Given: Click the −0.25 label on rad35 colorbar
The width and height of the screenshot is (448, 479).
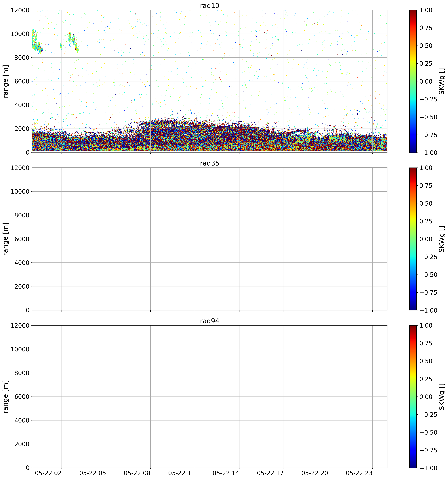Looking at the screenshot, I should tap(428, 257).
